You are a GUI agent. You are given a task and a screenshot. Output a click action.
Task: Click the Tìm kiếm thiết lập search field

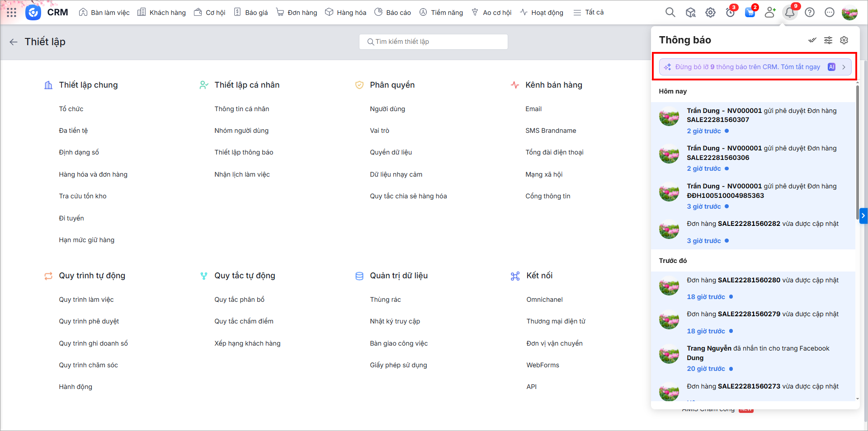(433, 42)
